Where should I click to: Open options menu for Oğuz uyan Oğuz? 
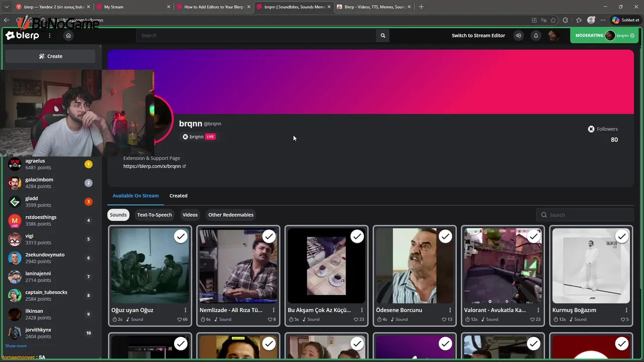(x=185, y=310)
